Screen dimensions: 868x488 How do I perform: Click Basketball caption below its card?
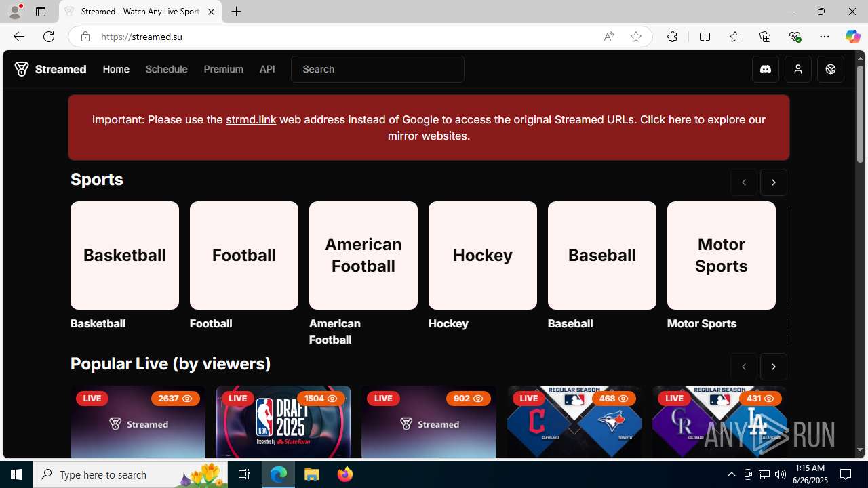point(98,323)
